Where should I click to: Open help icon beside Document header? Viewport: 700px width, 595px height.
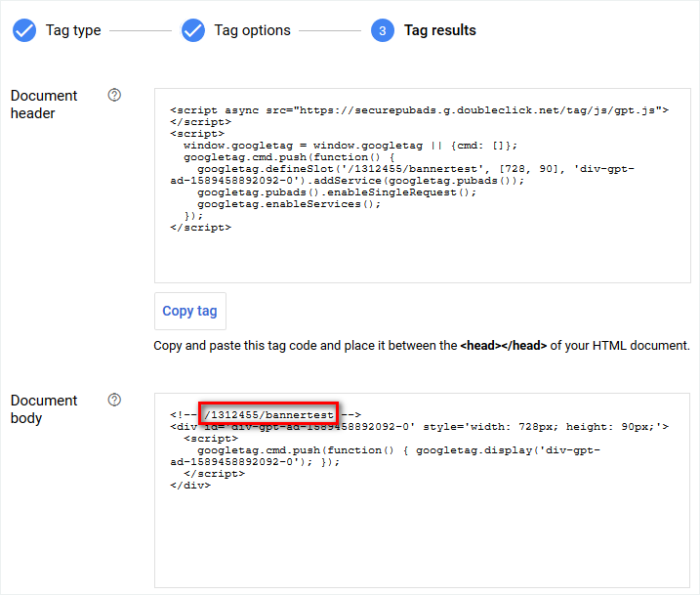(114, 96)
